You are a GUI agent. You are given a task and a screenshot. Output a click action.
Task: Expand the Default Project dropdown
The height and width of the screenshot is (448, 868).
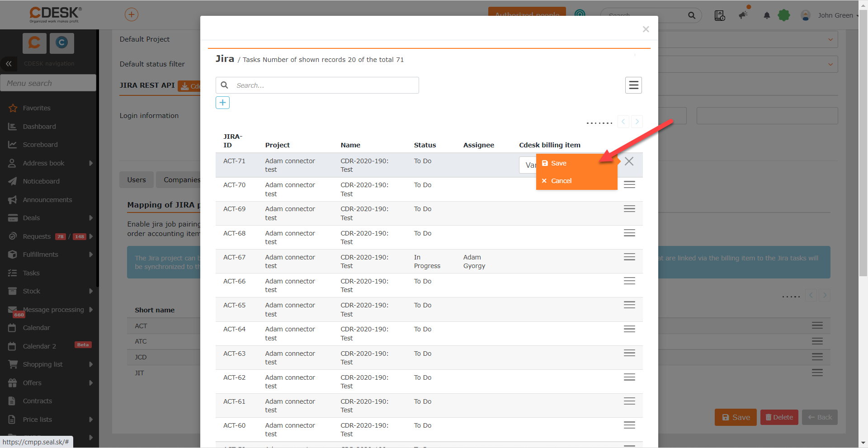[x=830, y=39]
